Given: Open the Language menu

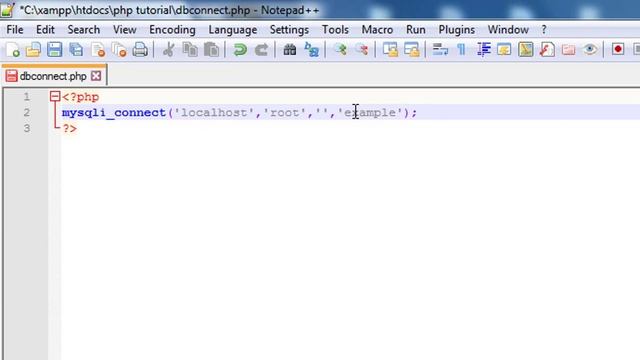Looking at the screenshot, I should coord(233,30).
